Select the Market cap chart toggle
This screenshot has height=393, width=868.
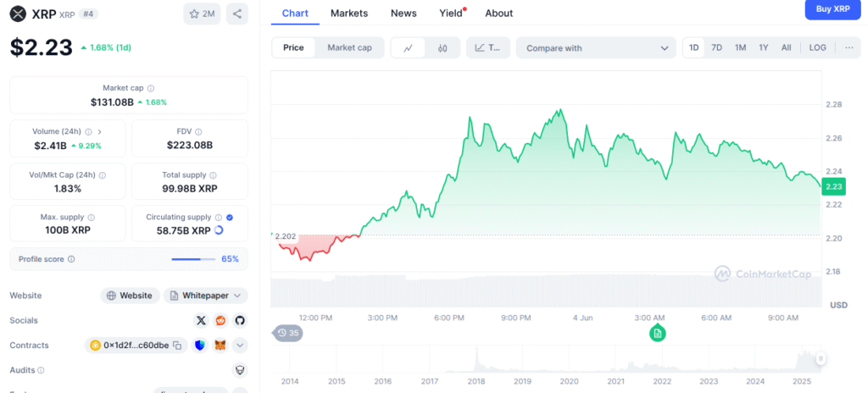(x=349, y=47)
